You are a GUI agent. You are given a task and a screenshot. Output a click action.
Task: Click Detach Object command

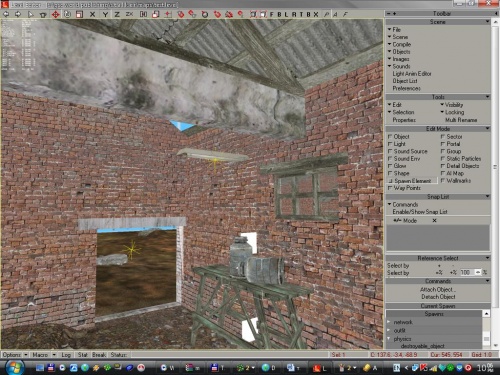tap(438, 297)
